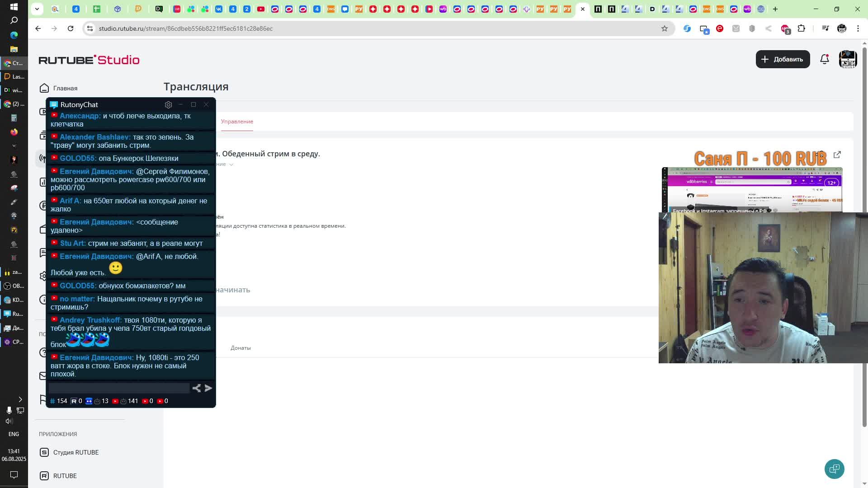Open the notifications bell

tap(824, 59)
